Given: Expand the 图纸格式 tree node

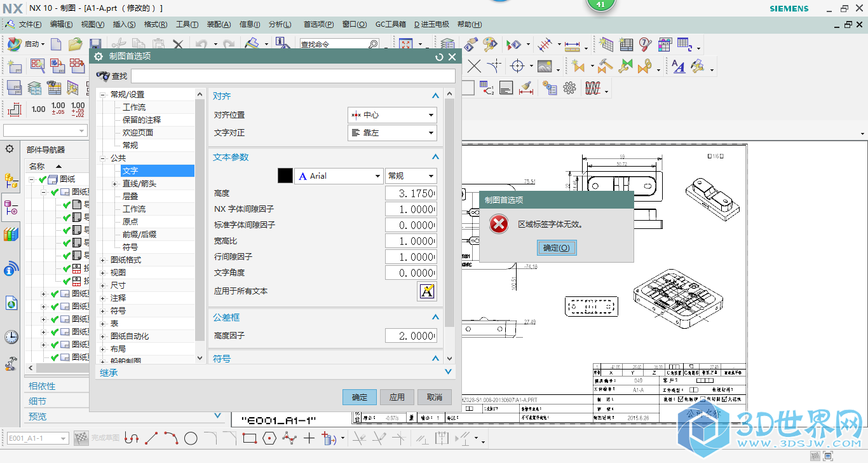Looking at the screenshot, I should coord(104,259).
